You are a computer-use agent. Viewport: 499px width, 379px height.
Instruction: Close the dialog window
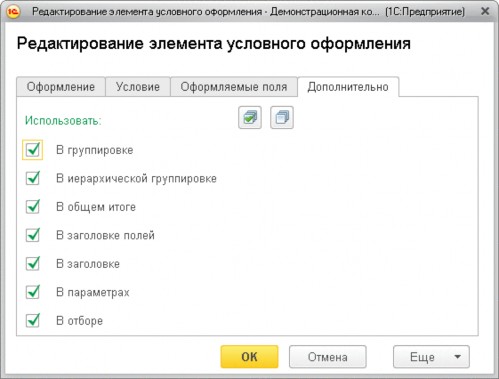[x=485, y=11]
